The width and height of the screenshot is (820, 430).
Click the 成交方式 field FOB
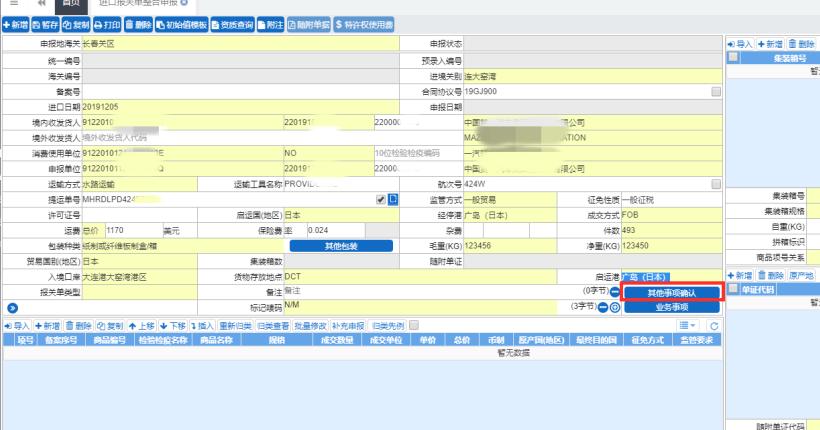tap(671, 215)
